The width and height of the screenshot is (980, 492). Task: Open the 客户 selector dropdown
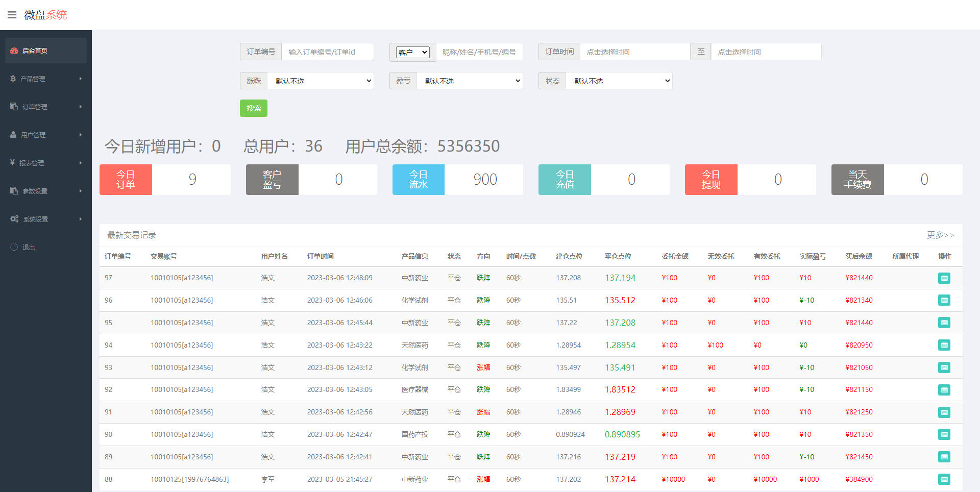pyautogui.click(x=412, y=52)
